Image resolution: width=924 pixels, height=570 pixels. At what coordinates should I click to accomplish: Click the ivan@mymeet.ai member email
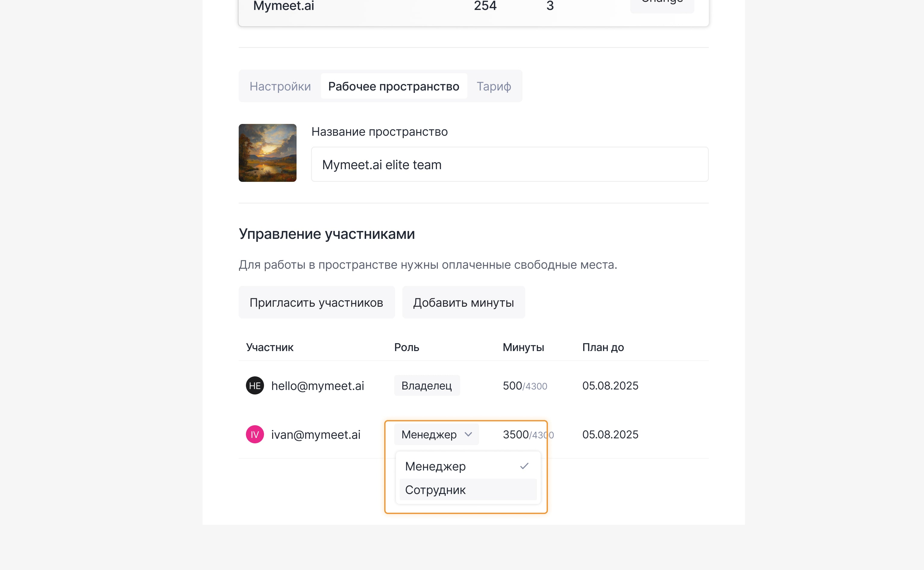(316, 434)
